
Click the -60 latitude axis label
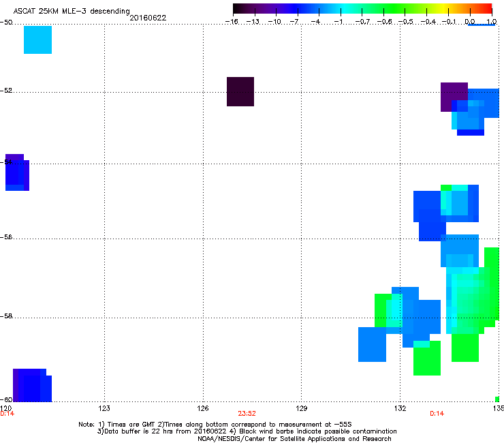[6, 399]
